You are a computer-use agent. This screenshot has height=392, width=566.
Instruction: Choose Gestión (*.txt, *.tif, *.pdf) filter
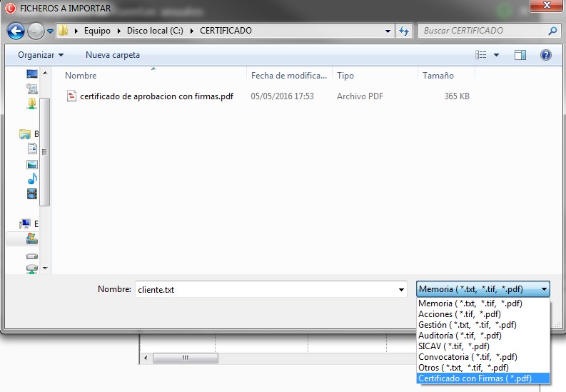(483, 325)
